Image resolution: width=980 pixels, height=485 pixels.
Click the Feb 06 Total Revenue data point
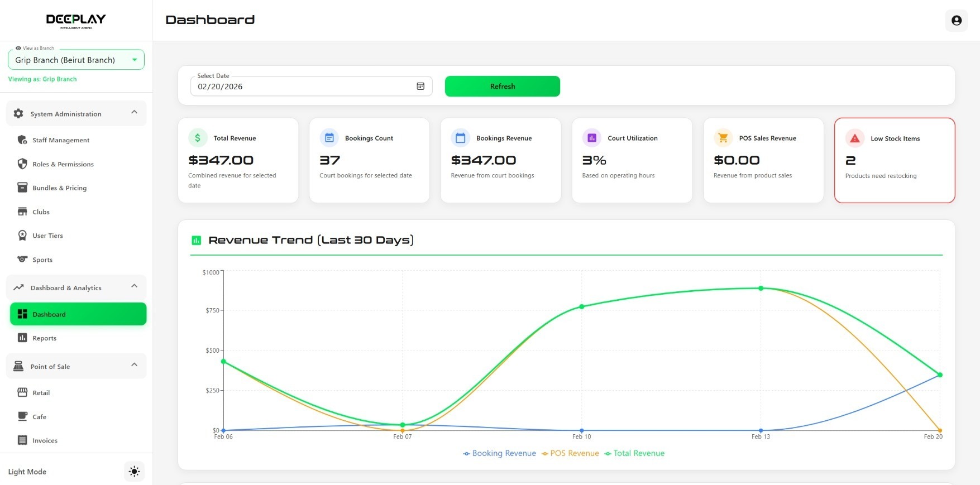tap(223, 362)
